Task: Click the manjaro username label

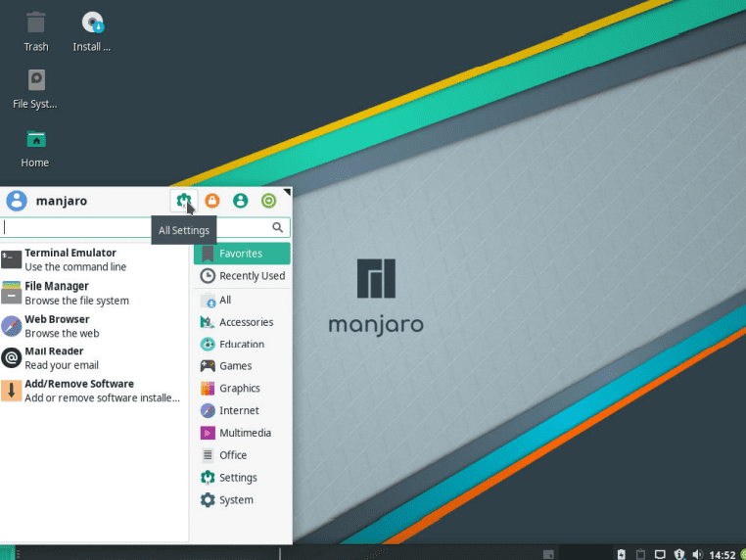Action: coord(62,201)
